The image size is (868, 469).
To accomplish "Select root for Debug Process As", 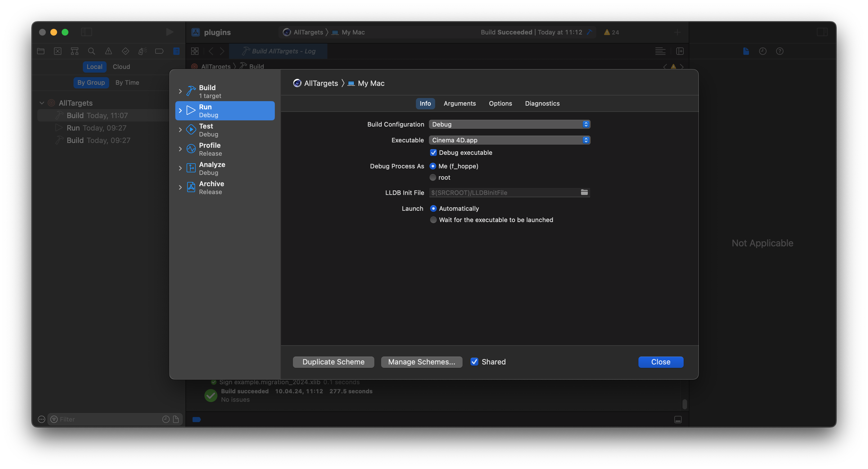I will point(433,177).
